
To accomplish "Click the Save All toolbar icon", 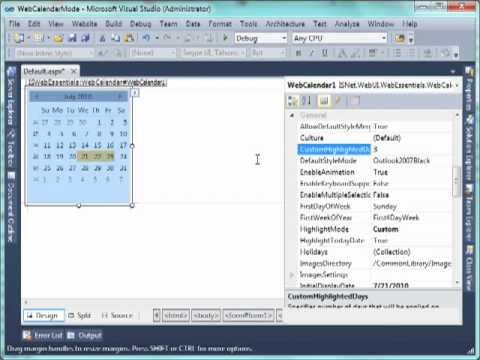I will click(x=85, y=38).
